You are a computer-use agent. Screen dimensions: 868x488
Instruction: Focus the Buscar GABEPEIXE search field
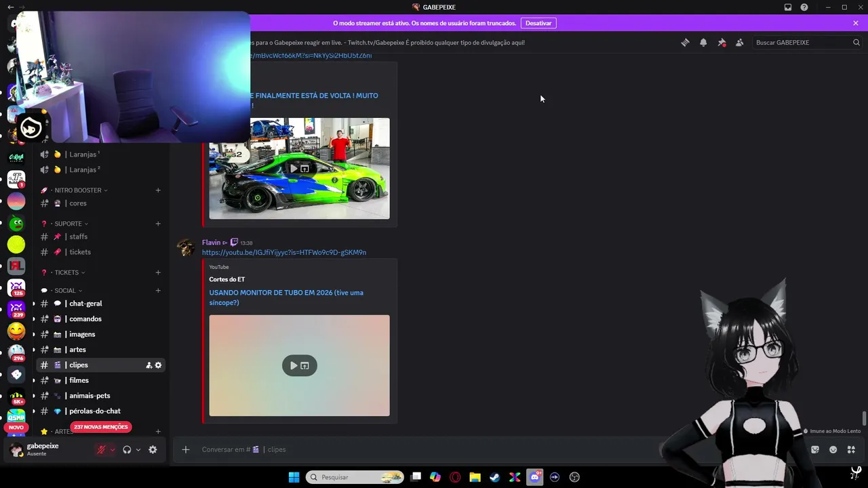807,42
